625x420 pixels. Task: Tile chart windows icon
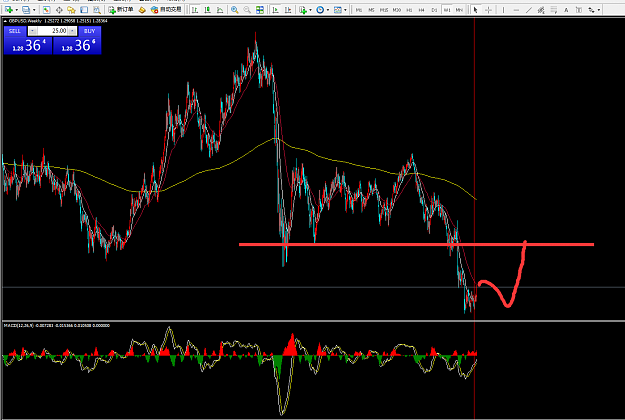(260, 10)
